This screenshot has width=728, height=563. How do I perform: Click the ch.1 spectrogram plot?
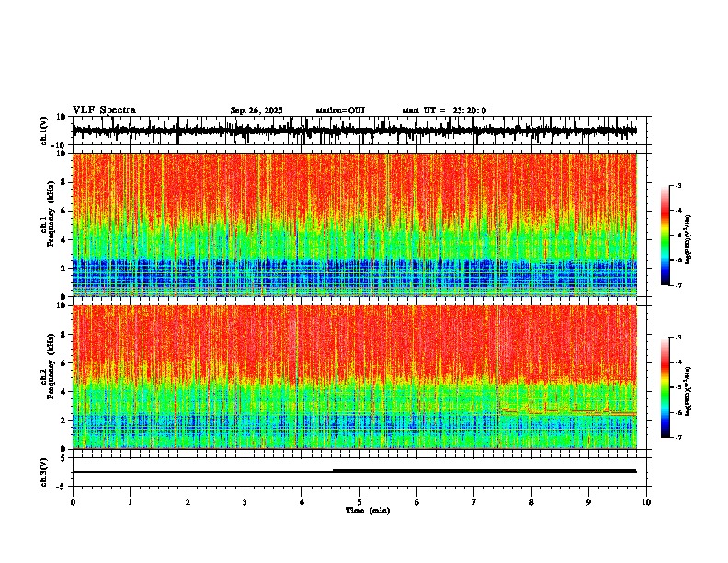[355, 224]
